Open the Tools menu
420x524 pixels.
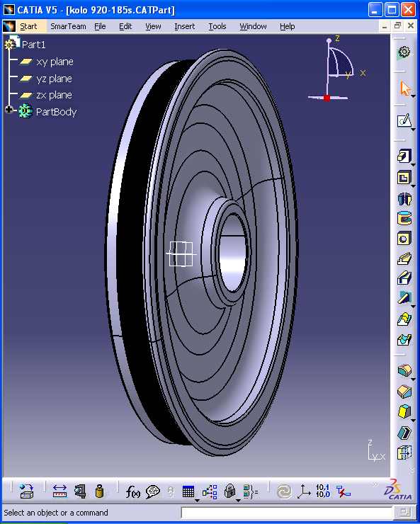(217, 26)
